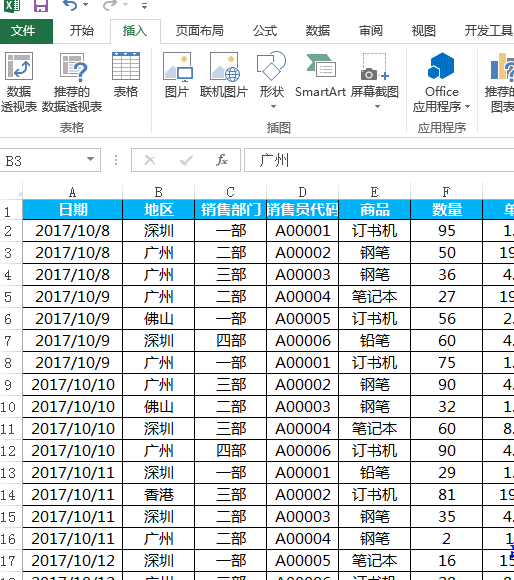Viewport: 514px width, 580px height.
Task: Click 推荐的数据透视表 icon
Action: coord(72,82)
